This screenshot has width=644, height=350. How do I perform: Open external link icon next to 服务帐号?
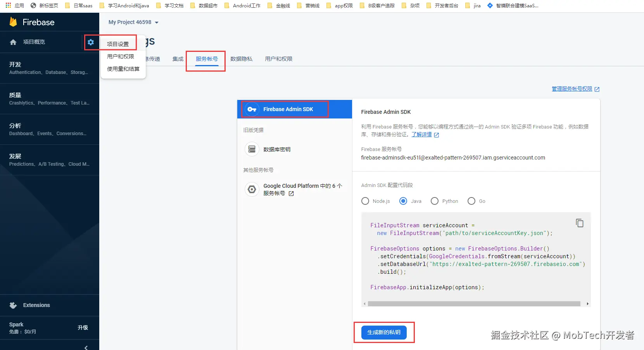point(291,194)
